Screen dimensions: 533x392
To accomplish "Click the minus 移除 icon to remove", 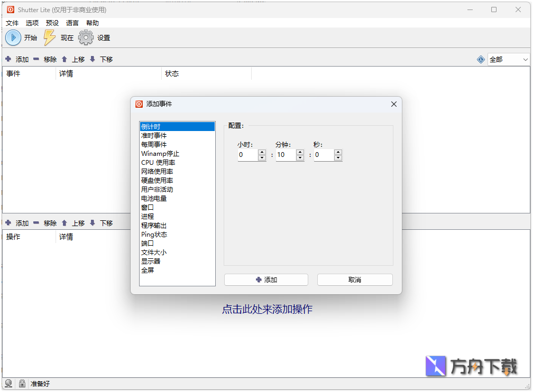I will tap(36, 59).
